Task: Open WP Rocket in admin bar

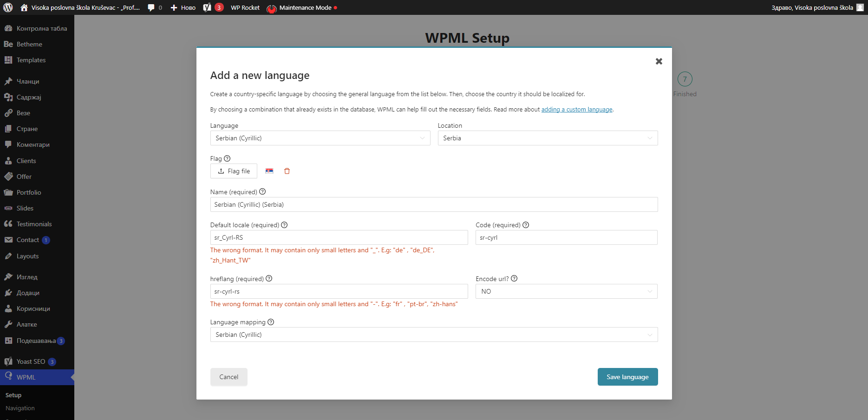Action: point(245,7)
